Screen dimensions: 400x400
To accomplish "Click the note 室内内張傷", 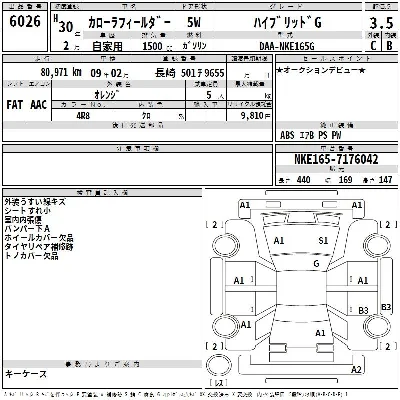I will 23,220.
